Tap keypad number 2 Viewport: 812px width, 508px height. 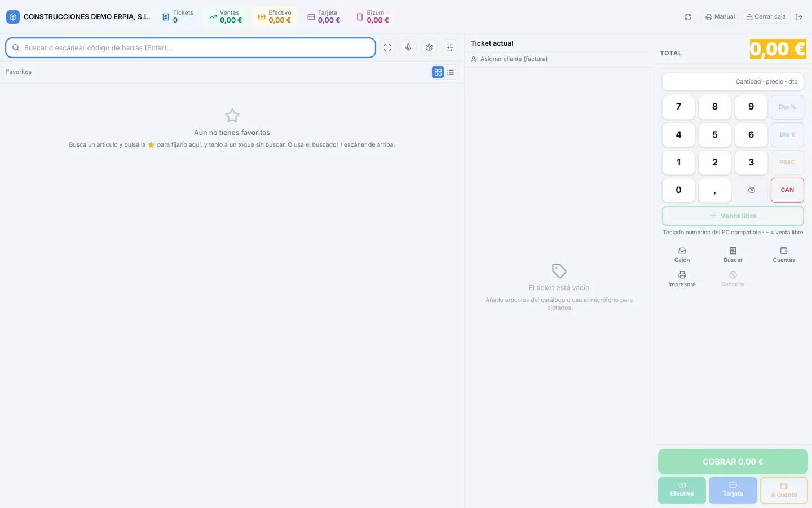pyautogui.click(x=715, y=163)
